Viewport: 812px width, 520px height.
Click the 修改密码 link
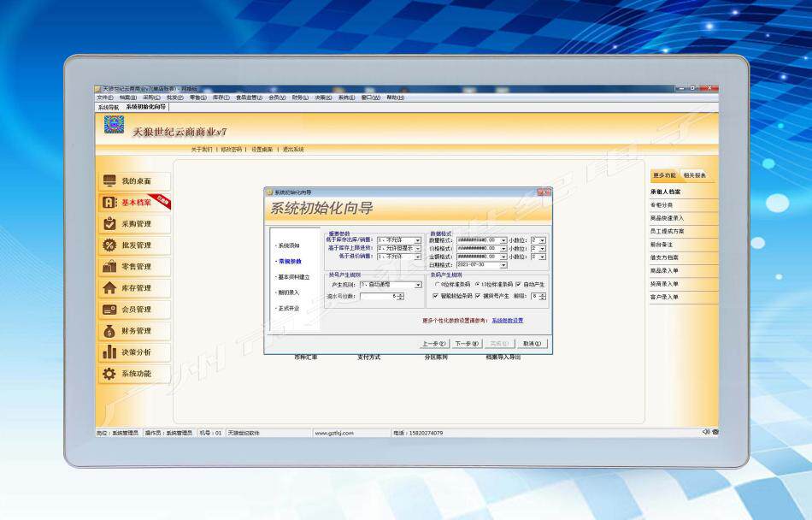coord(231,149)
